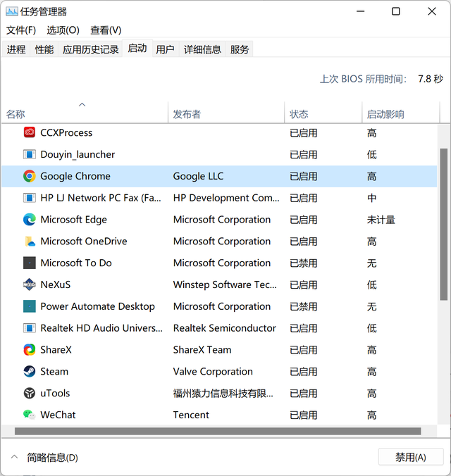Click the 7.8 秒 BIOS time value

(431, 79)
